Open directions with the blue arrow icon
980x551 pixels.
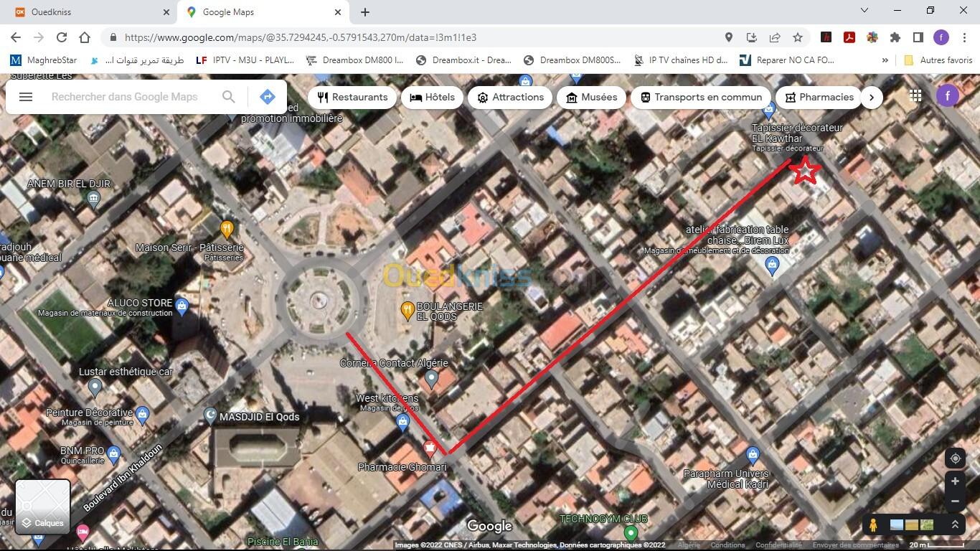pos(267,97)
